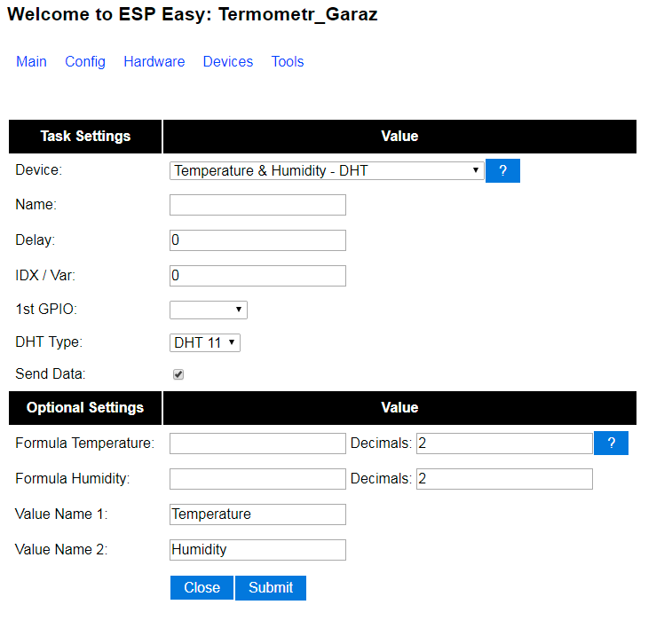
Task: Edit the Value Name 1 field
Action: (257, 514)
